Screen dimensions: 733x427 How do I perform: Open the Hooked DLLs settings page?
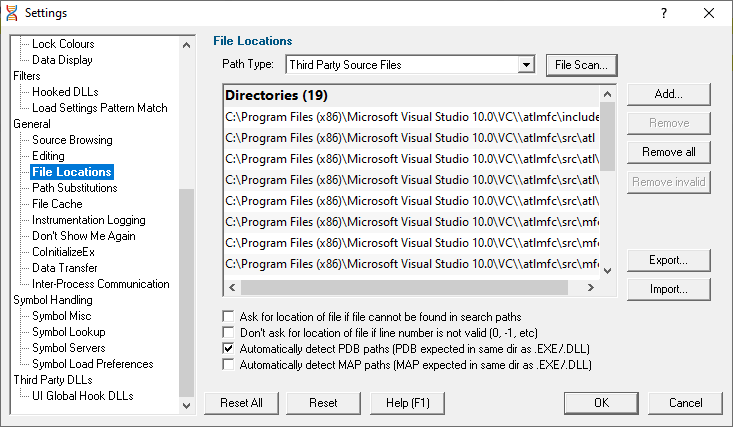coord(65,92)
